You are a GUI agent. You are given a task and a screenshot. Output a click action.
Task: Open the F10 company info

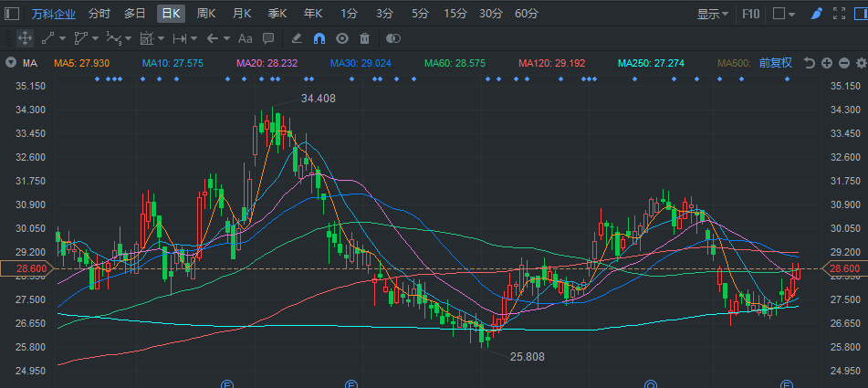750,14
